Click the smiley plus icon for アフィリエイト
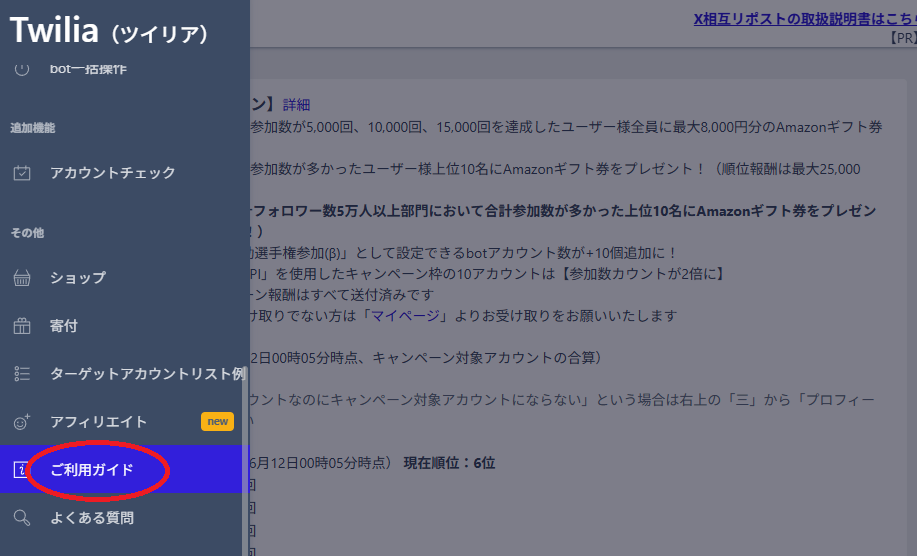Image resolution: width=917 pixels, height=556 pixels. pyautogui.click(x=22, y=422)
